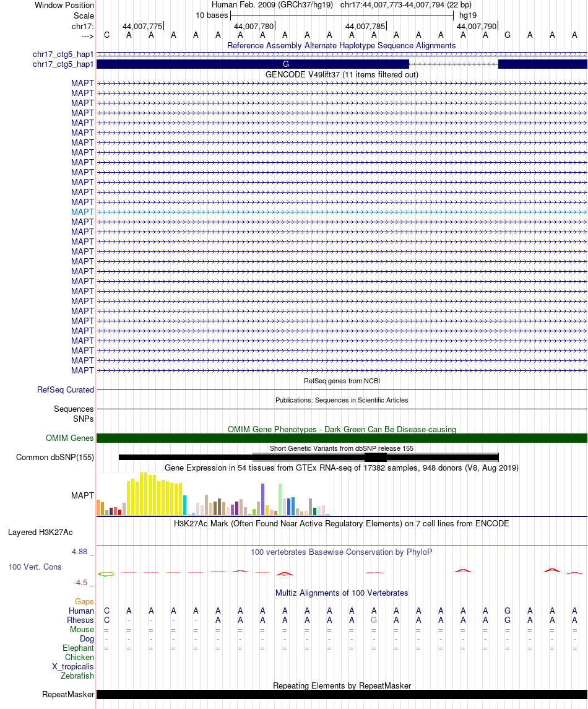Select the Mouse alignment row label
The height and width of the screenshot is (709, 588).
82,629
